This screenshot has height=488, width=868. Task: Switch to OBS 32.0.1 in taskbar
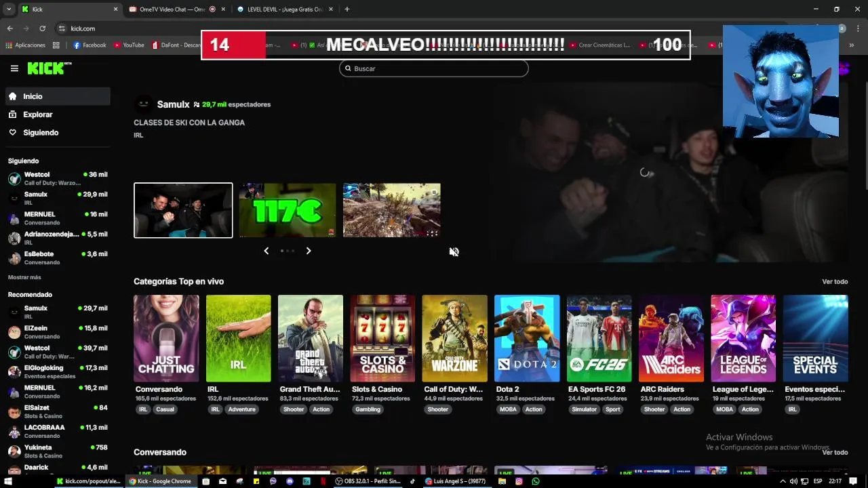tap(368, 481)
